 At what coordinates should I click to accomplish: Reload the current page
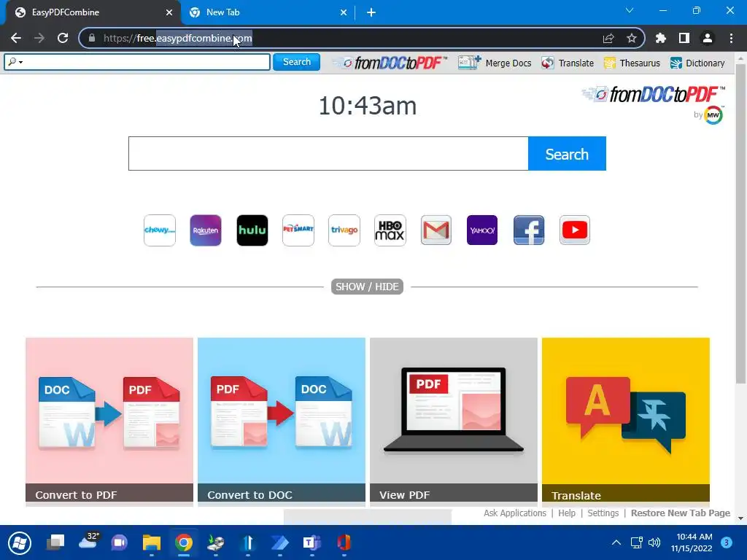[63, 38]
